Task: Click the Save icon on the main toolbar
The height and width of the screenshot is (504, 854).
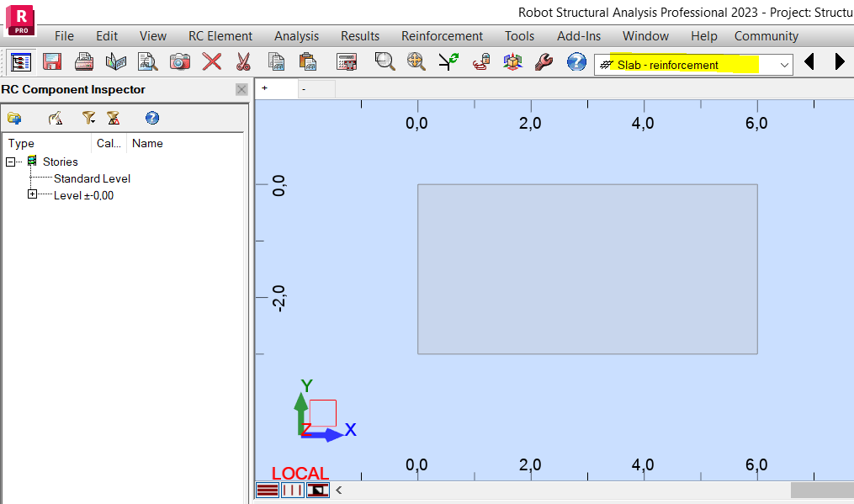Action: point(51,61)
